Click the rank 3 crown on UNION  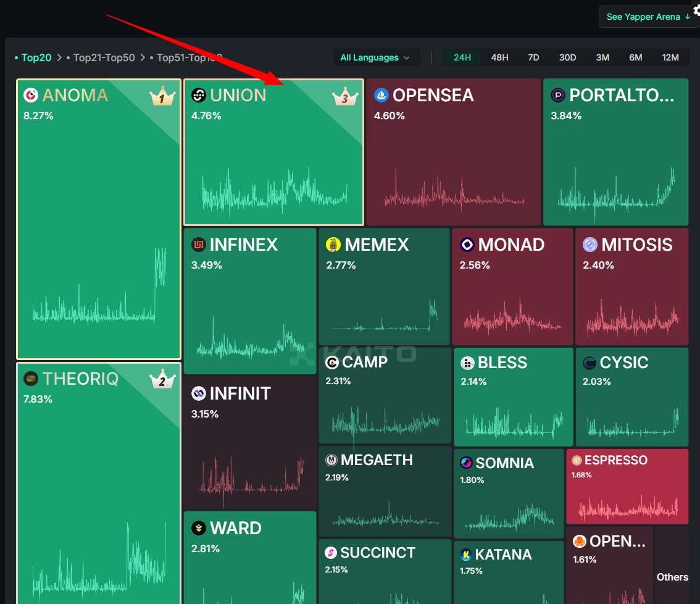click(x=345, y=96)
